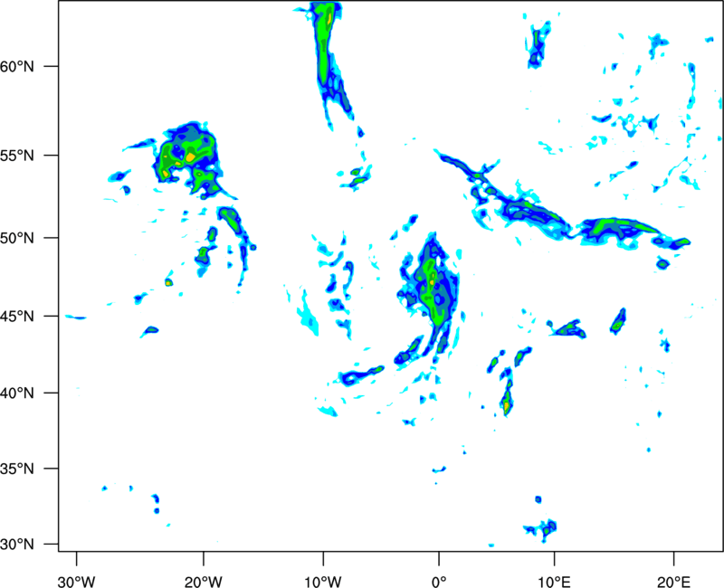Click the 20°E longitude axis label
724x588 pixels.
(673, 582)
